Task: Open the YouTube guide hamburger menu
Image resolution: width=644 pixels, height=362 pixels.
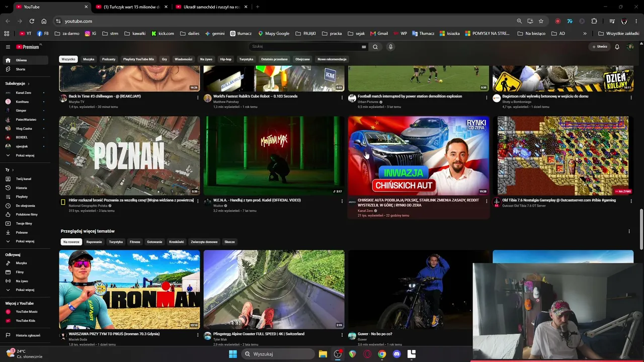Action: tap(8, 47)
